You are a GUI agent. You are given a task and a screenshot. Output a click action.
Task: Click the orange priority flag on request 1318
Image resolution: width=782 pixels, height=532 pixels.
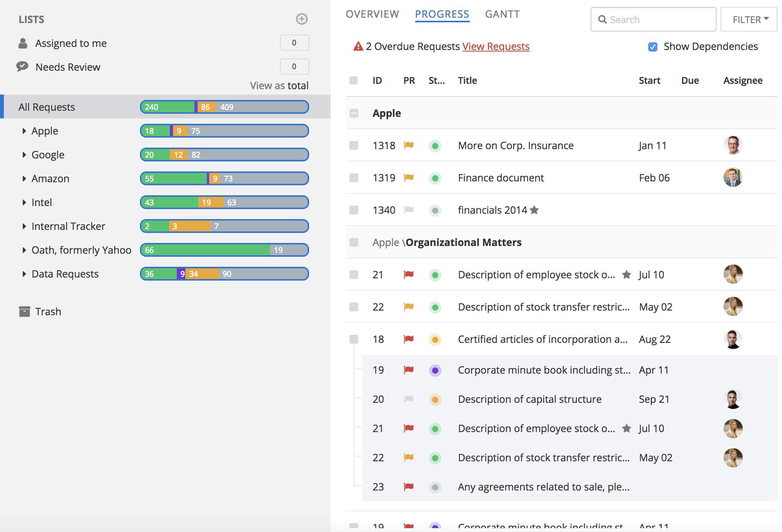(x=409, y=145)
